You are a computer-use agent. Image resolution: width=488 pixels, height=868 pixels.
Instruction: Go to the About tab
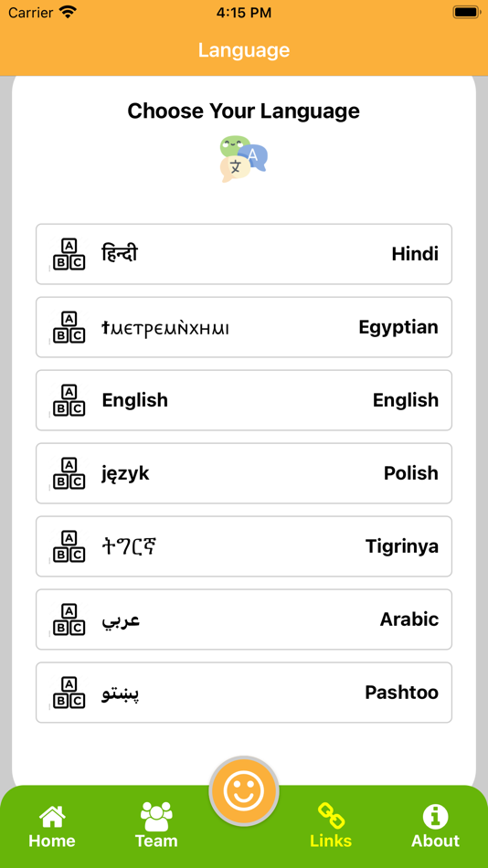click(x=435, y=827)
